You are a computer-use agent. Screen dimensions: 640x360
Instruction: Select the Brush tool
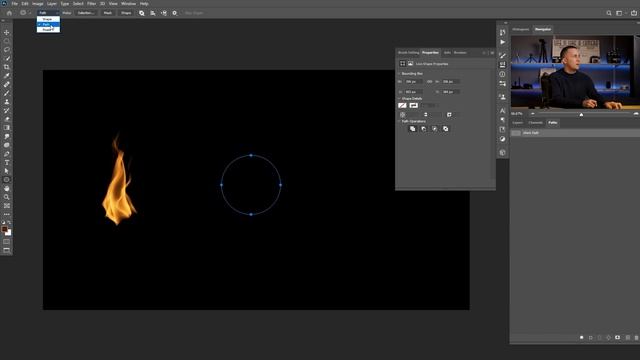(x=7, y=93)
